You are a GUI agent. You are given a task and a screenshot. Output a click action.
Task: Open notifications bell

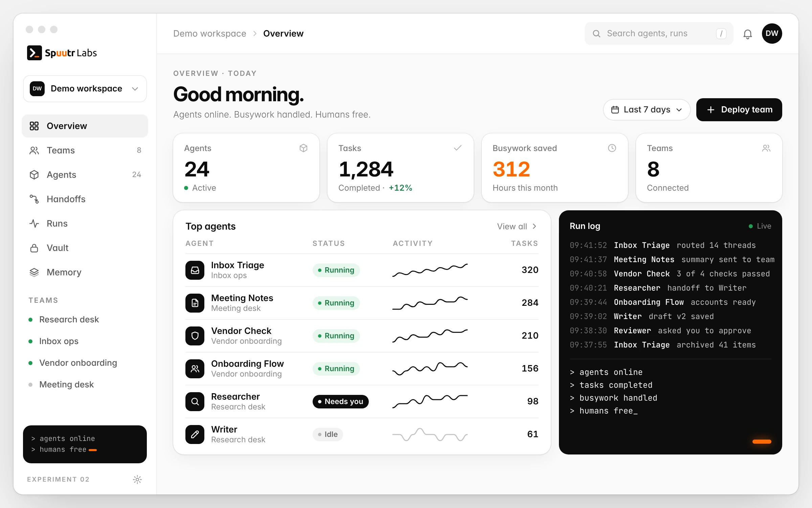(x=748, y=34)
